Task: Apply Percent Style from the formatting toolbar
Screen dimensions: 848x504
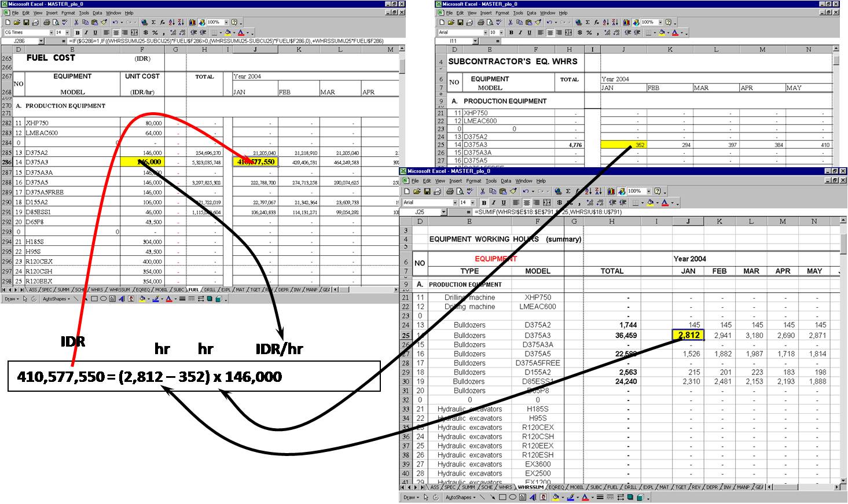Action: tap(155, 33)
